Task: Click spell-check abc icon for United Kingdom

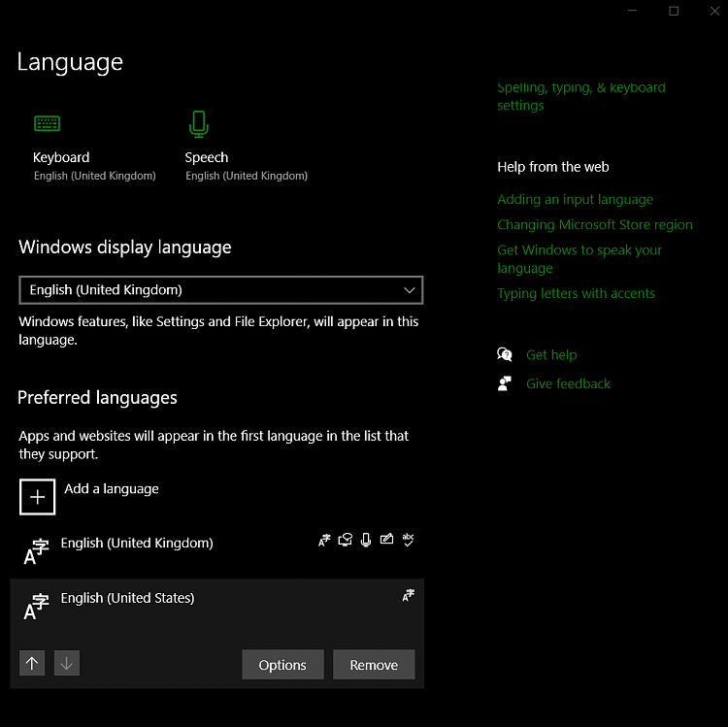Action: (408, 540)
